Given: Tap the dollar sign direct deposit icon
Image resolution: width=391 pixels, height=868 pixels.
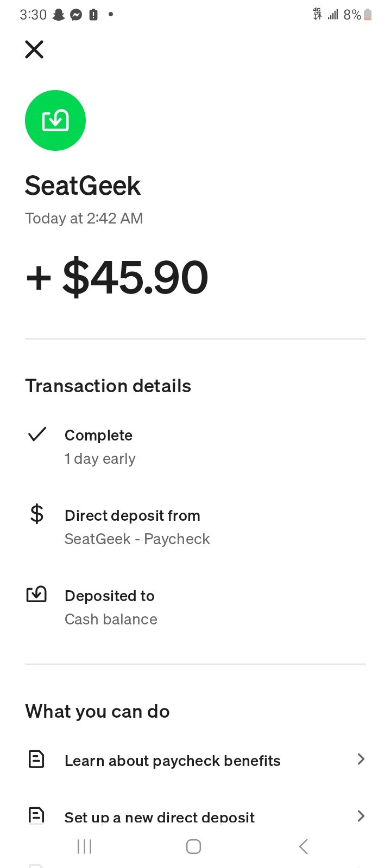Looking at the screenshot, I should [x=37, y=514].
